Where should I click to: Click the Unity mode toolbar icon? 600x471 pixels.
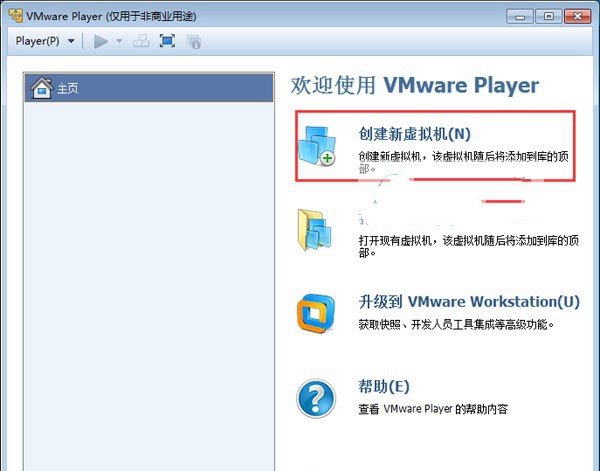(194, 41)
